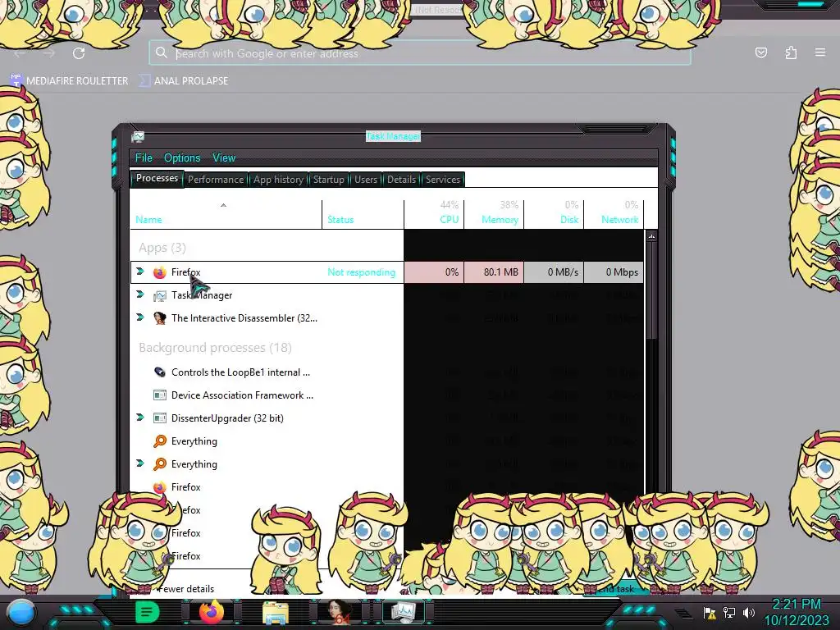Expand the Firefox app row arrow
Viewport: 840px width, 630px height.
[140, 272]
